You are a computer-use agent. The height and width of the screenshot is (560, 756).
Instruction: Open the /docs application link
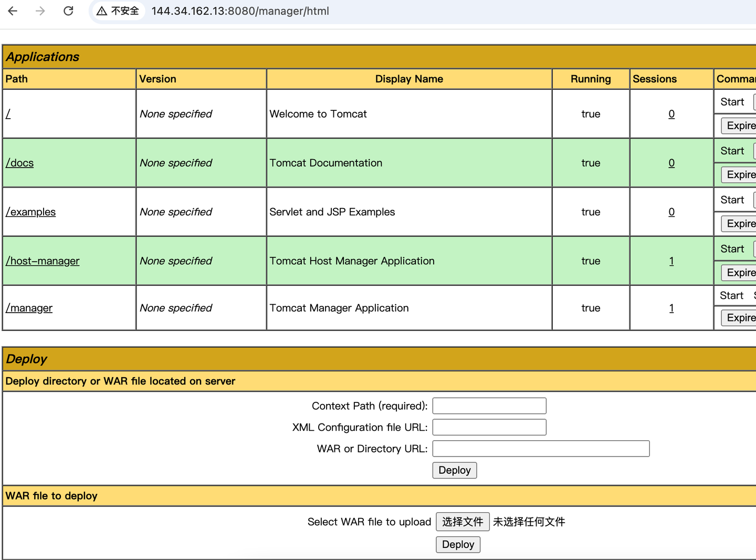click(19, 163)
